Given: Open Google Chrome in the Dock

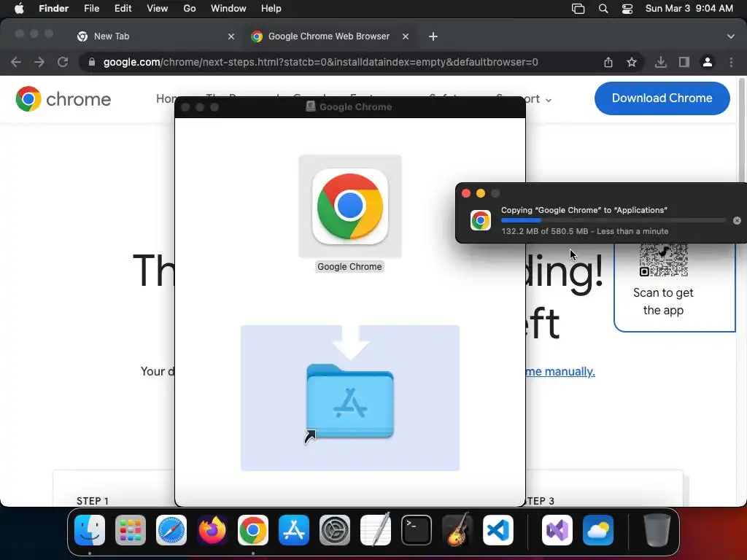Looking at the screenshot, I should coord(253,530).
